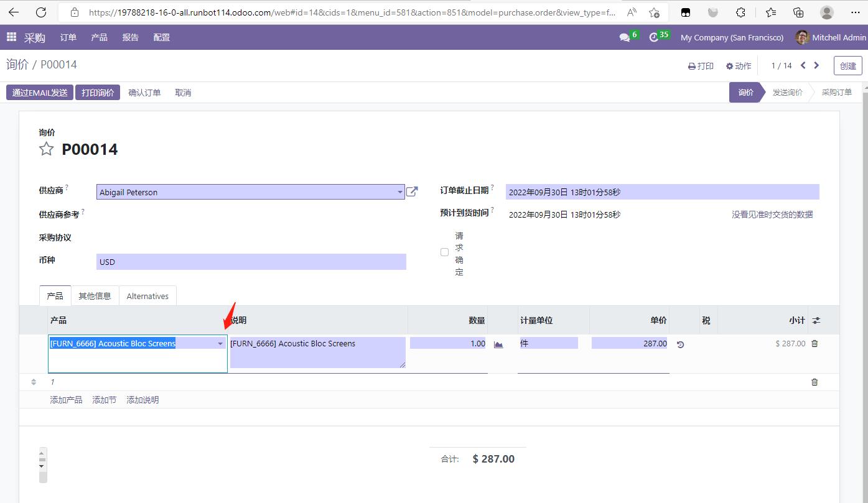Expand the product field dropdown arrow
This screenshot has height=503, width=868.
[220, 344]
